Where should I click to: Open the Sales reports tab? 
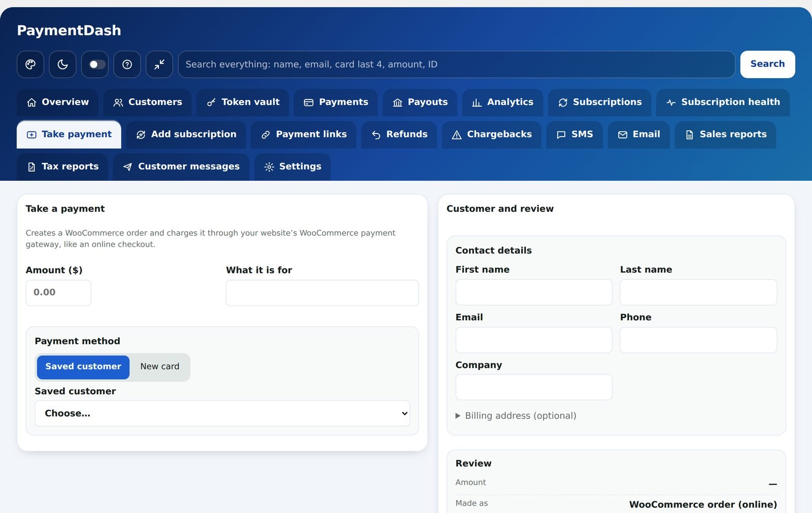click(x=725, y=134)
